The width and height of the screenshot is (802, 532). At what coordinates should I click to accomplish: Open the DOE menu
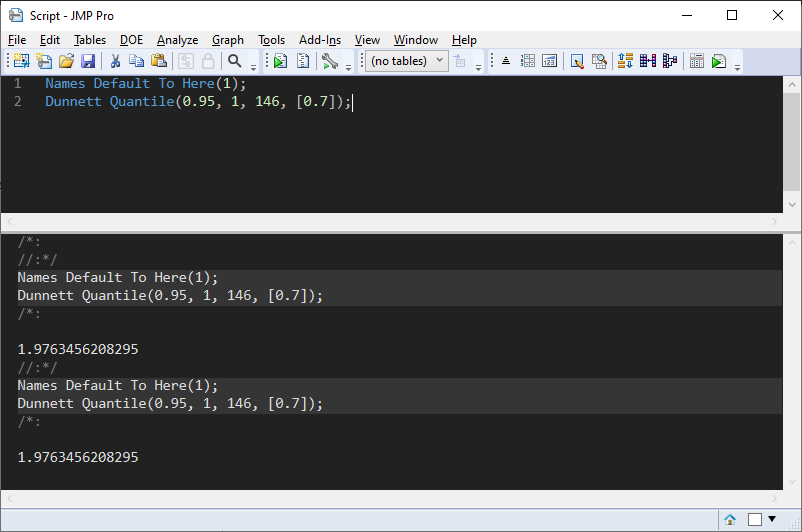[x=131, y=40]
